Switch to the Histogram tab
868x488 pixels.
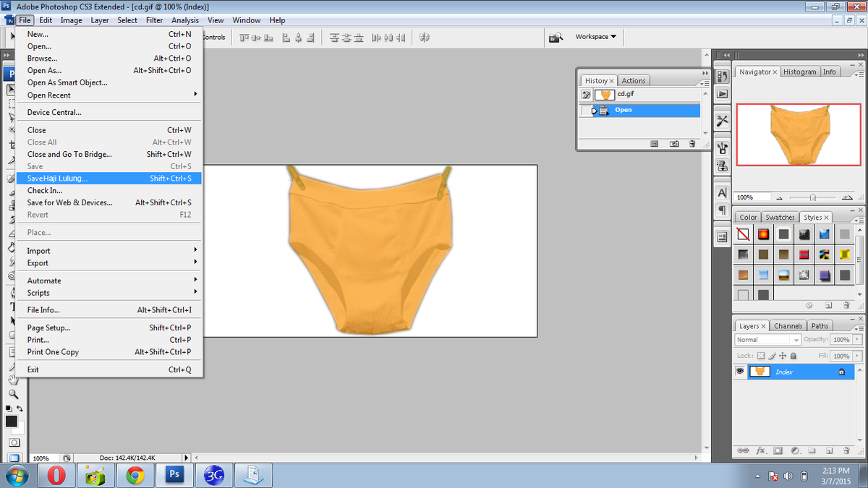pyautogui.click(x=799, y=72)
